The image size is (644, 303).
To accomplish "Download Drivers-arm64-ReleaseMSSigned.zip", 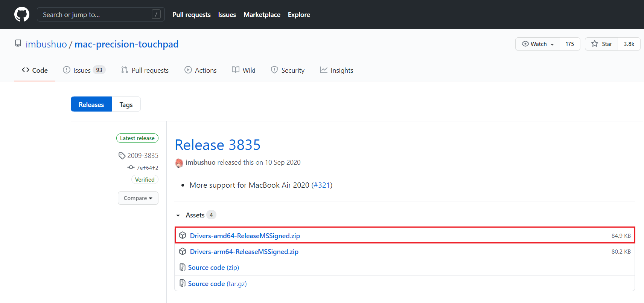I will click(244, 251).
